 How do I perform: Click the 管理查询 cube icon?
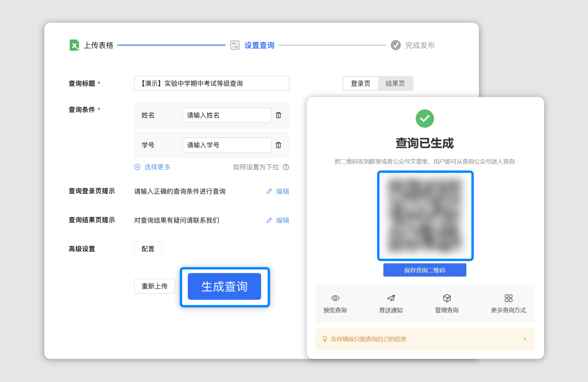coord(447,298)
